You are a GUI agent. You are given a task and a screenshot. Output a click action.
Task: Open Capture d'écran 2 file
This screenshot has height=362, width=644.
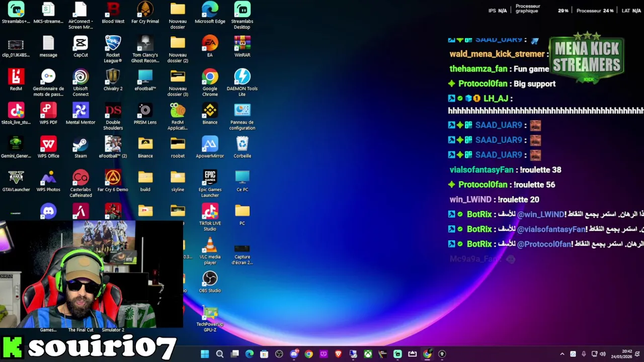coord(242,254)
